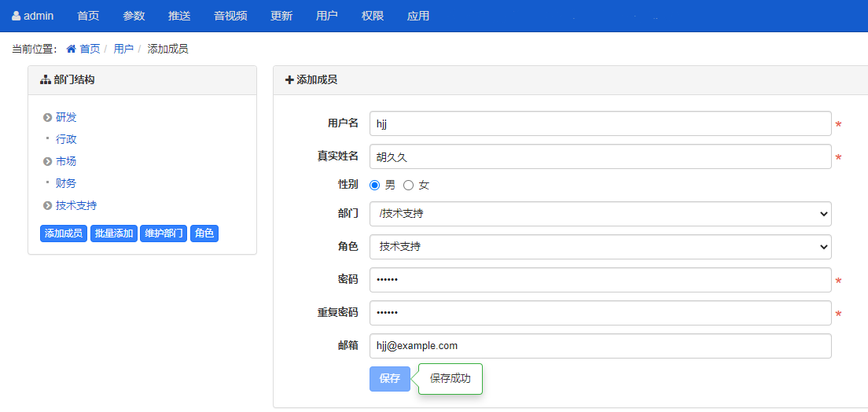Click the 批量添加 button
Viewport: 868px width, 412px height.
coord(114,234)
